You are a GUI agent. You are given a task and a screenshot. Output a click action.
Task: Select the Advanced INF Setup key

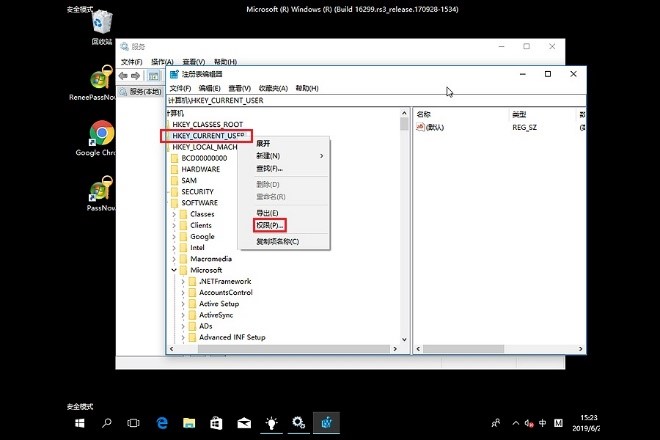(232, 337)
